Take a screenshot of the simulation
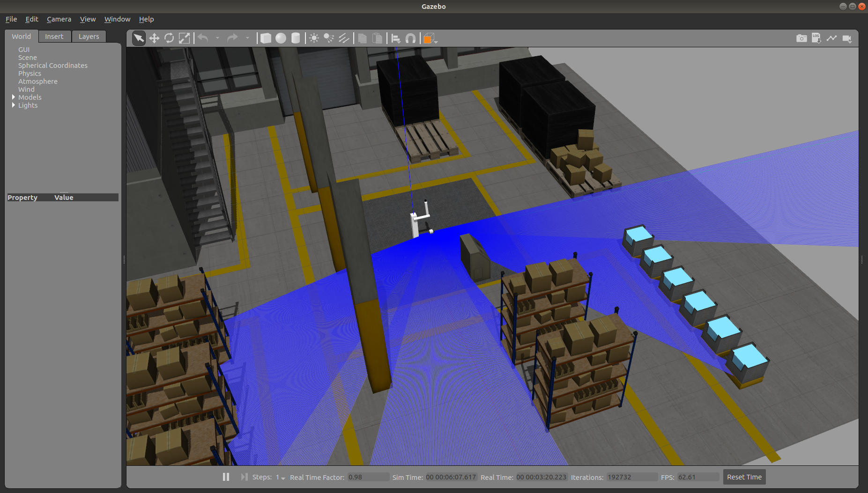 click(801, 38)
